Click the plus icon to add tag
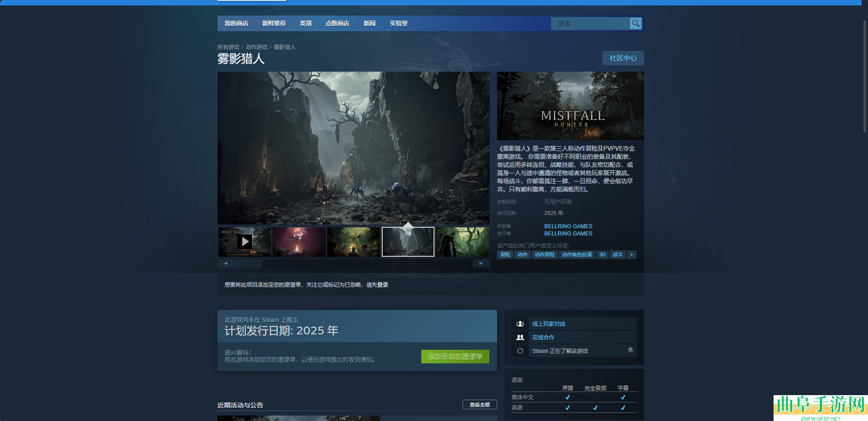Viewport: 868px width, 421px height. click(x=631, y=255)
